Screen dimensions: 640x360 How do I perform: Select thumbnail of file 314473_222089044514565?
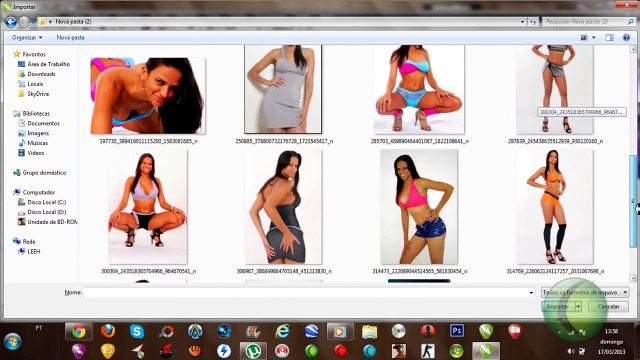tap(419, 207)
